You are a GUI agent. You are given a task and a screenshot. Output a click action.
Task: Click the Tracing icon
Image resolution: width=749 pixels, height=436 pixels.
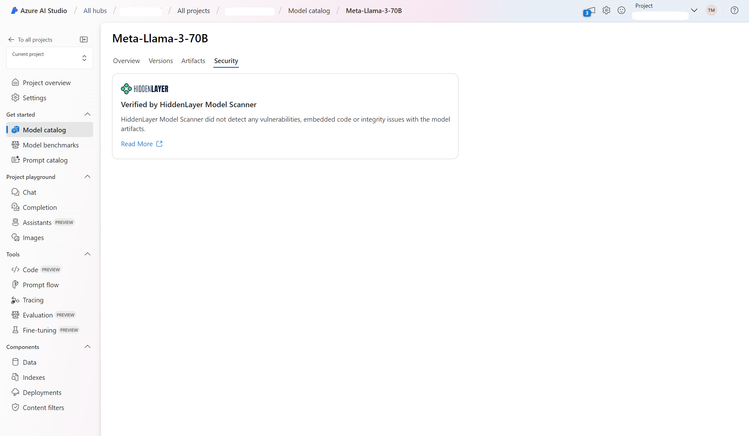click(x=15, y=300)
